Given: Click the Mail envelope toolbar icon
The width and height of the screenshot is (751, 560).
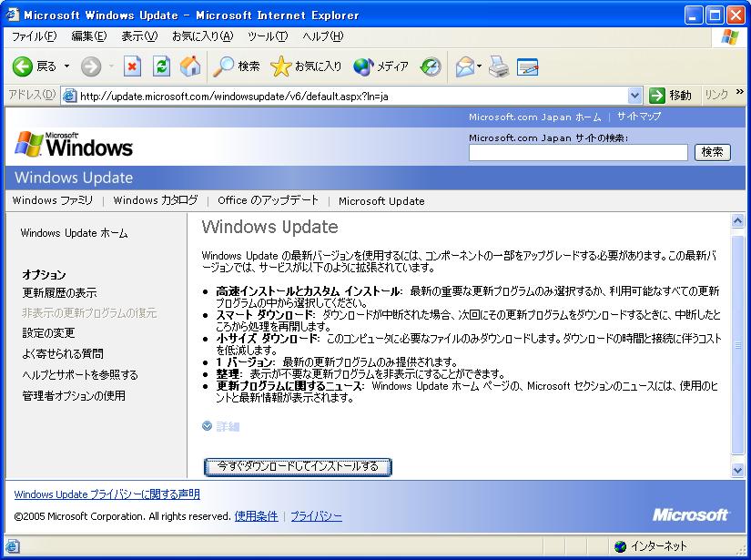Looking at the screenshot, I should point(464,66).
